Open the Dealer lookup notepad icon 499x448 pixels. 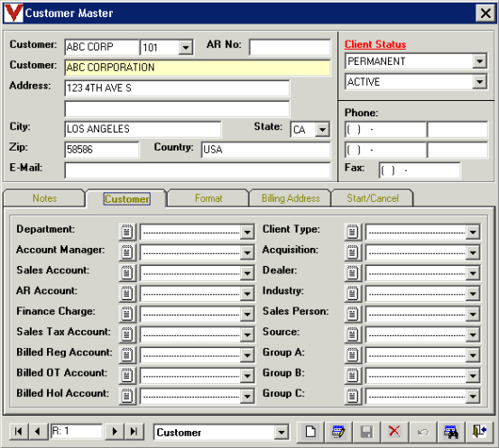[x=353, y=273]
